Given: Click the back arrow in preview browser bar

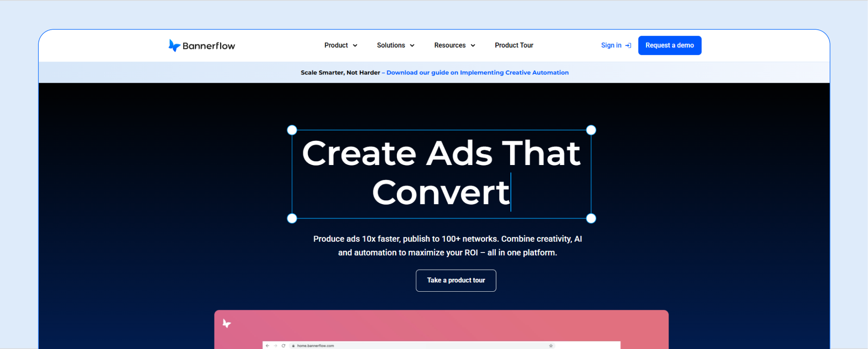Looking at the screenshot, I should [x=268, y=346].
